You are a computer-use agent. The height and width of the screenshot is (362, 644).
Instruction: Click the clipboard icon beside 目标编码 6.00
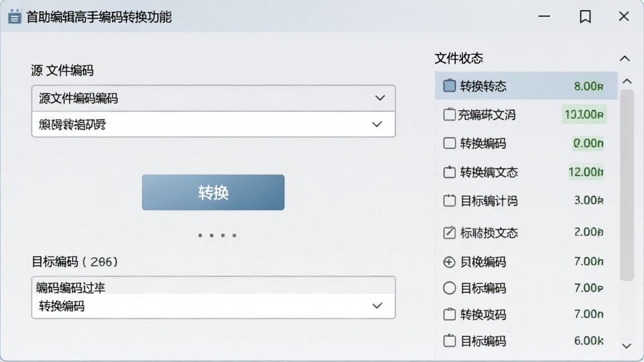(x=449, y=341)
